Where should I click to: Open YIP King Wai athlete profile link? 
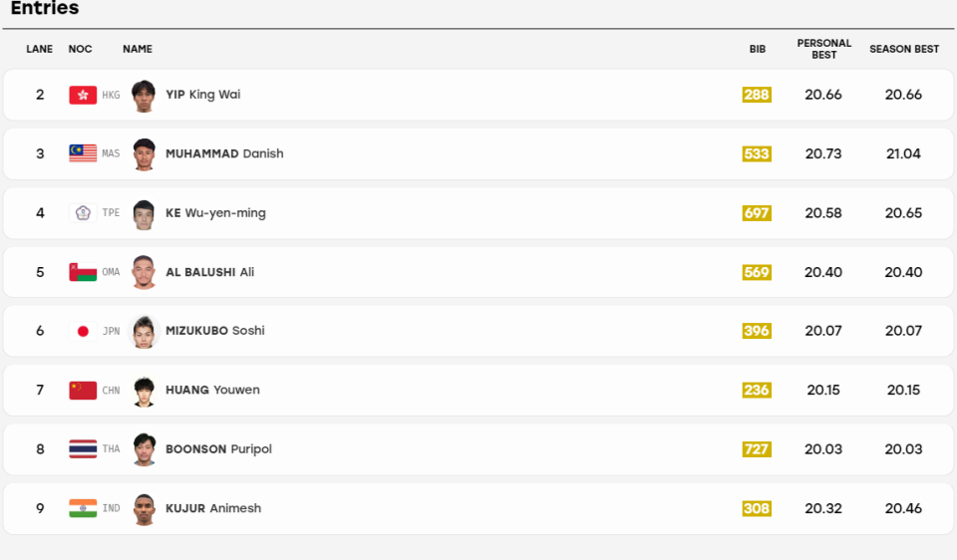pyautogui.click(x=203, y=95)
